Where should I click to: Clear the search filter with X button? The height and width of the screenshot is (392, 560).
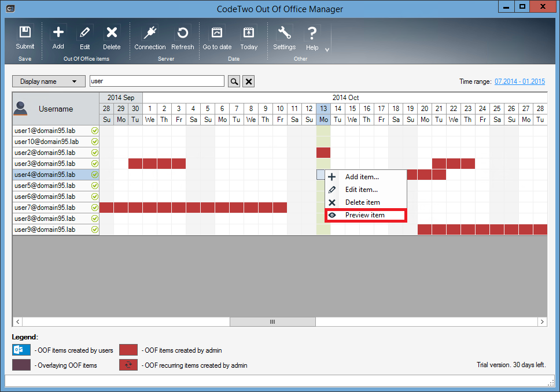(x=249, y=82)
